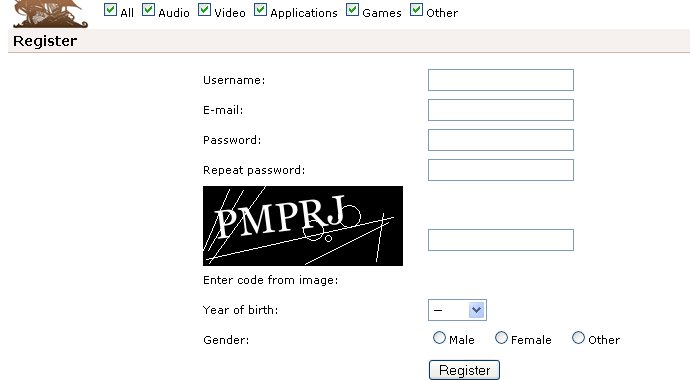Toggle the Video checkbox
This screenshot has height=380, width=690.
(205, 10)
